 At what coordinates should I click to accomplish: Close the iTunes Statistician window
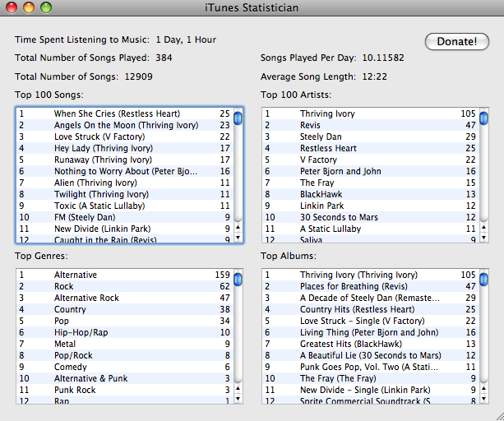[x=12, y=7]
